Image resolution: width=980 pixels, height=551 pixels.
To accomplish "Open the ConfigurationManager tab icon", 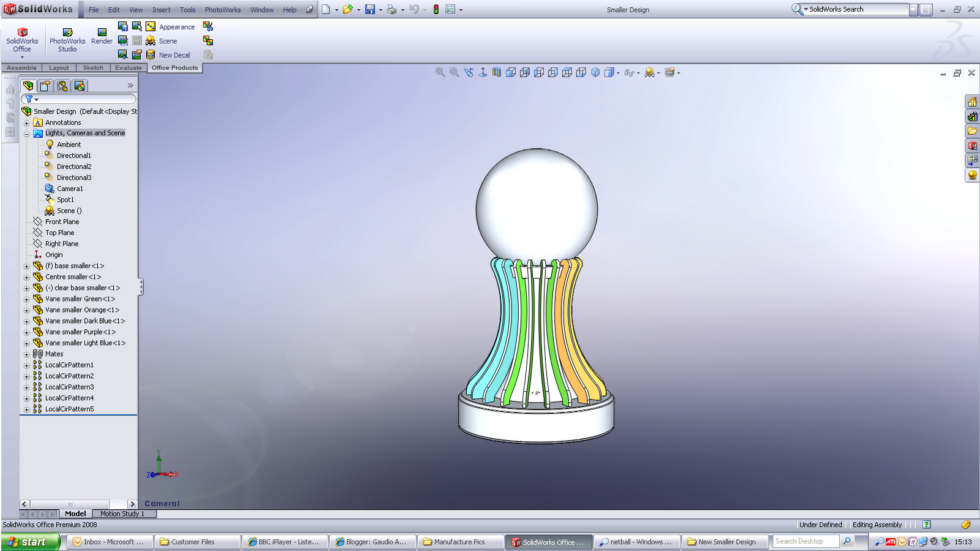I will point(62,86).
